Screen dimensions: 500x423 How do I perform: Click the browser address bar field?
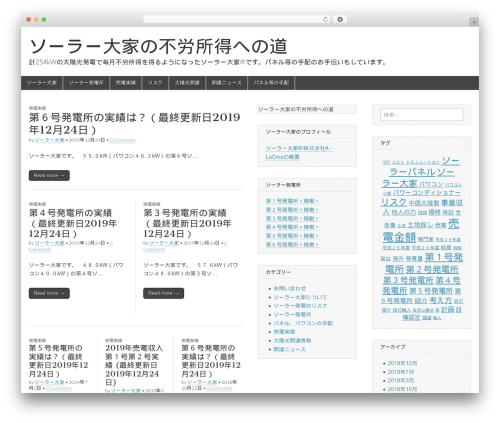coord(237,19)
